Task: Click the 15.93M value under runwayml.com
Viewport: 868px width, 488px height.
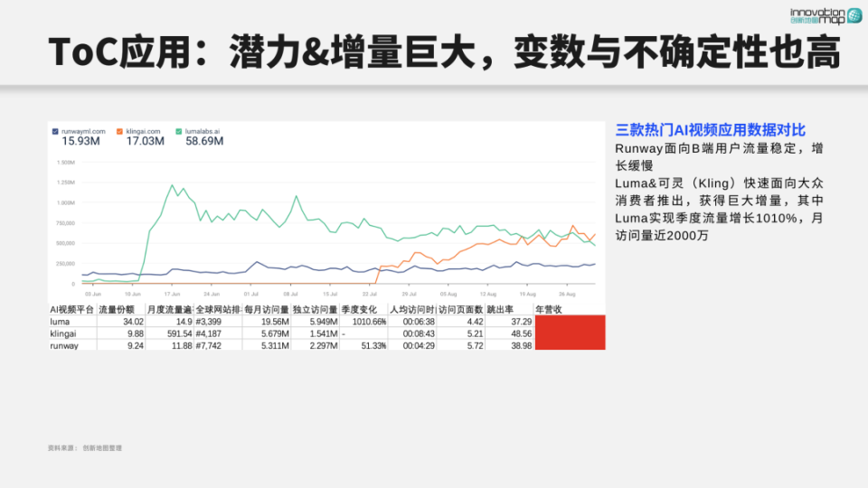Action: click(80, 142)
